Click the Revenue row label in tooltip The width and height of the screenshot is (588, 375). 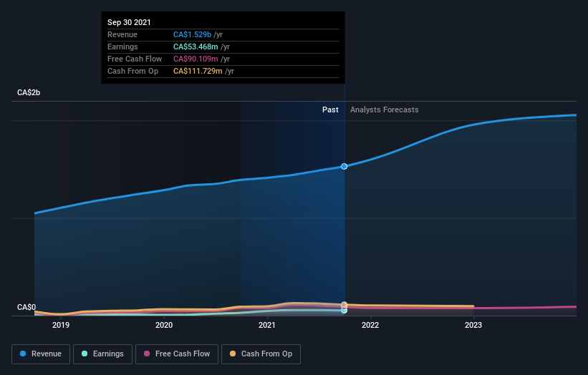point(122,34)
